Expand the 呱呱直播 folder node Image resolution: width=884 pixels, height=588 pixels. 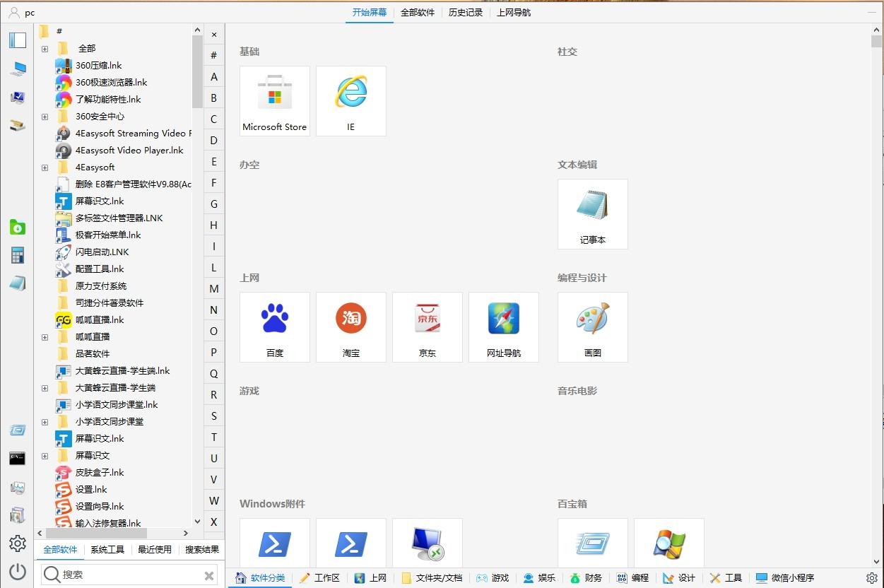pos(45,337)
